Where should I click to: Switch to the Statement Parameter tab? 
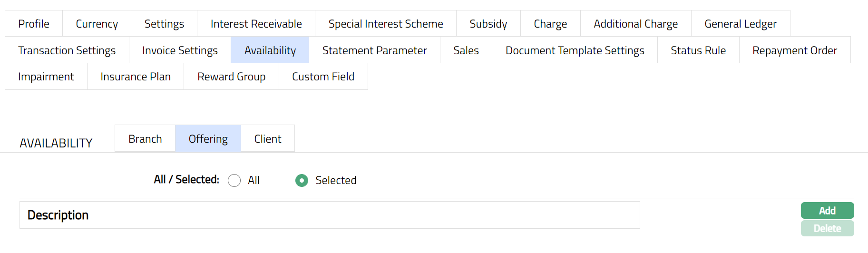click(x=374, y=50)
